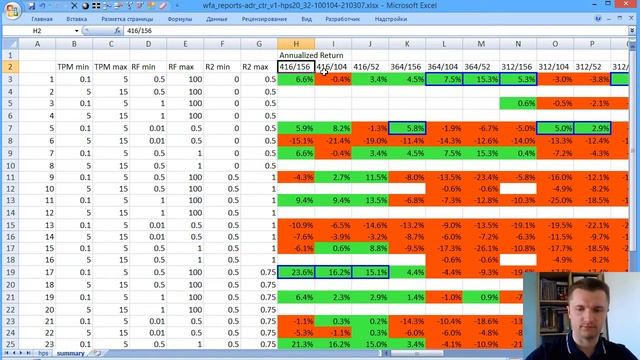
Task: Open the Рецензирование ribbon tab
Action: [x=264, y=19]
